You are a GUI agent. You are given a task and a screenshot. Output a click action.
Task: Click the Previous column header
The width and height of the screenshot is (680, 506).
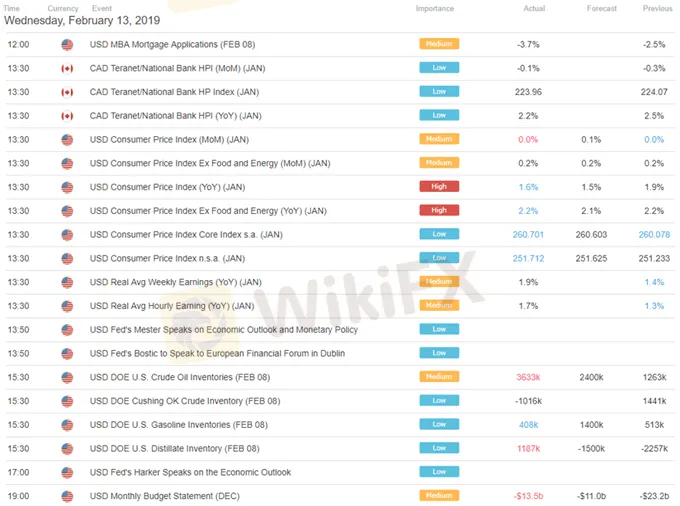(x=658, y=8)
